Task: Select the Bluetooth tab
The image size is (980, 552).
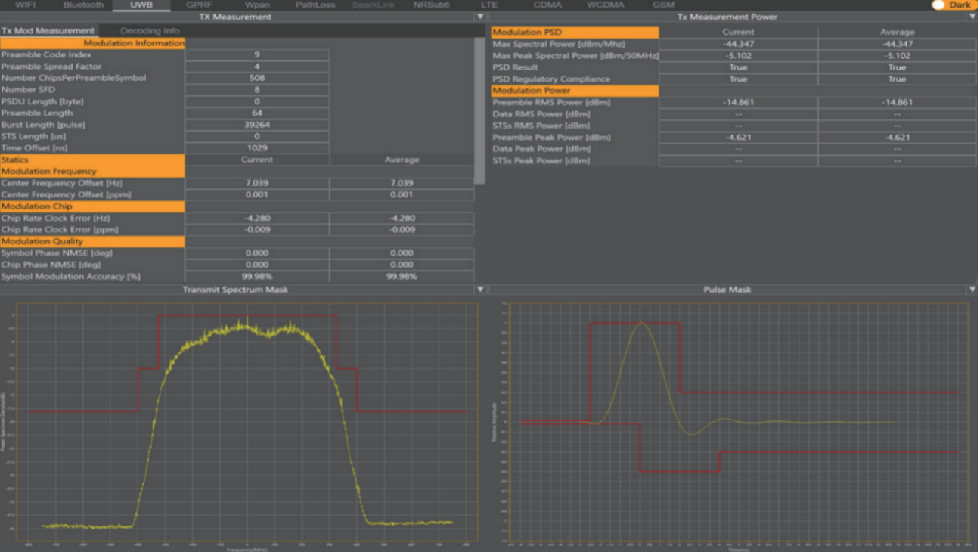Action: [x=83, y=5]
